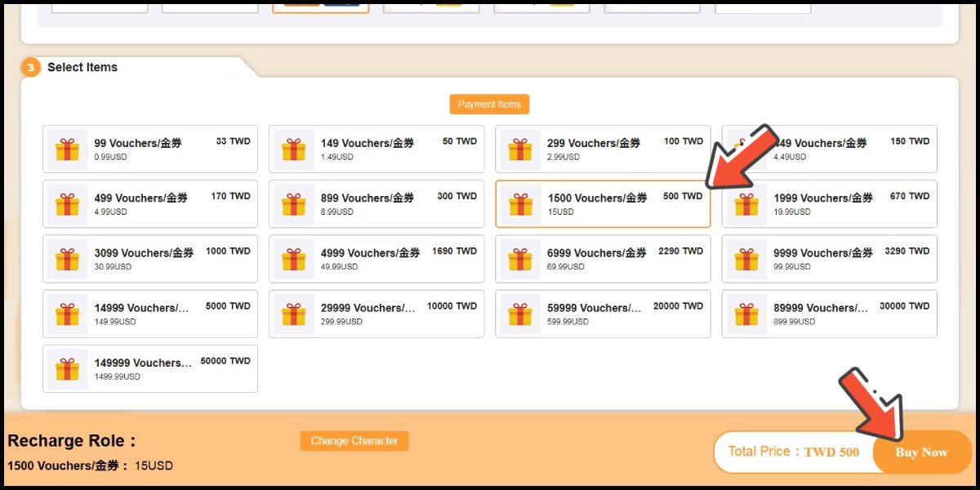
Task: Pick the 6999 Vouchers 2290 TWD package
Action: (603, 259)
